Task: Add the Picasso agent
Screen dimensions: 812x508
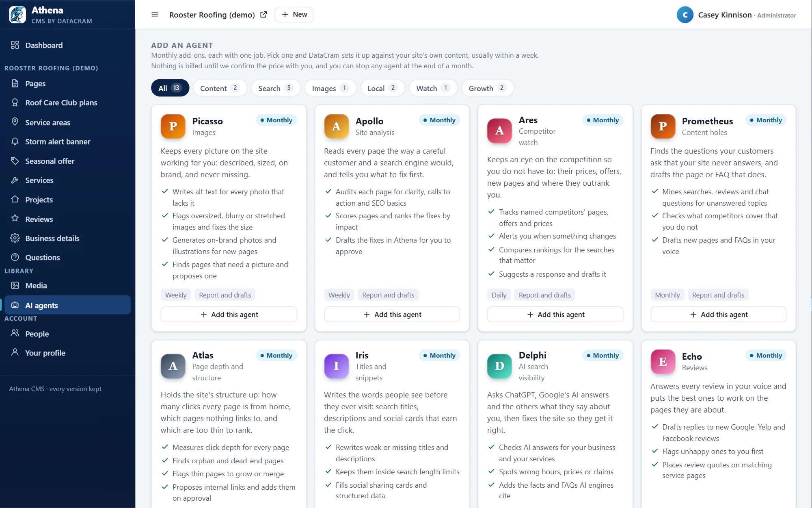Action: (x=229, y=314)
